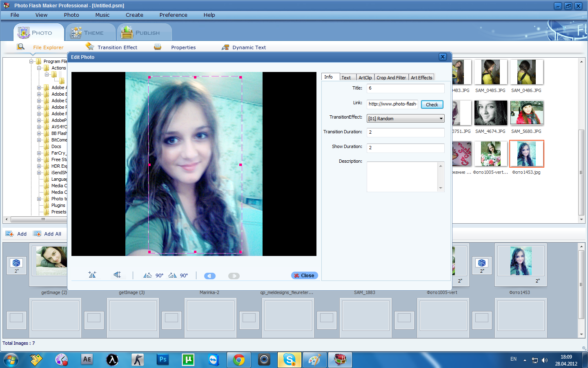Click the Properties printer icon

click(158, 47)
